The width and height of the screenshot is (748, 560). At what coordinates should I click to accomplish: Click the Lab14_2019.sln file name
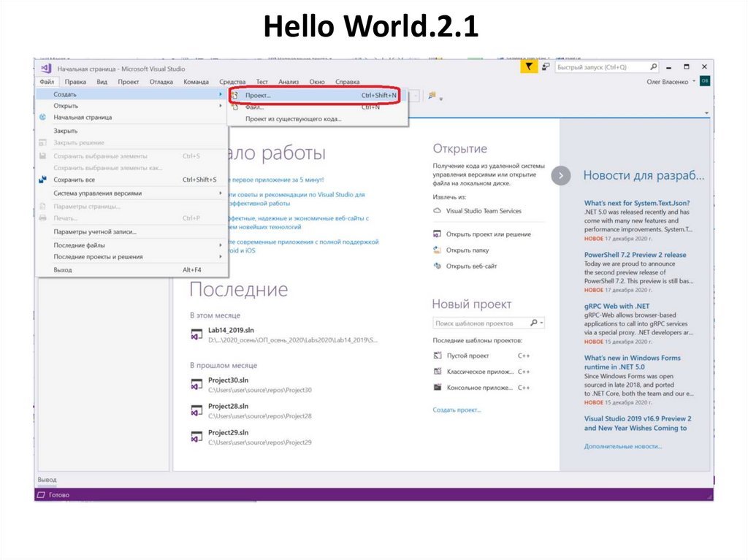[x=231, y=330]
